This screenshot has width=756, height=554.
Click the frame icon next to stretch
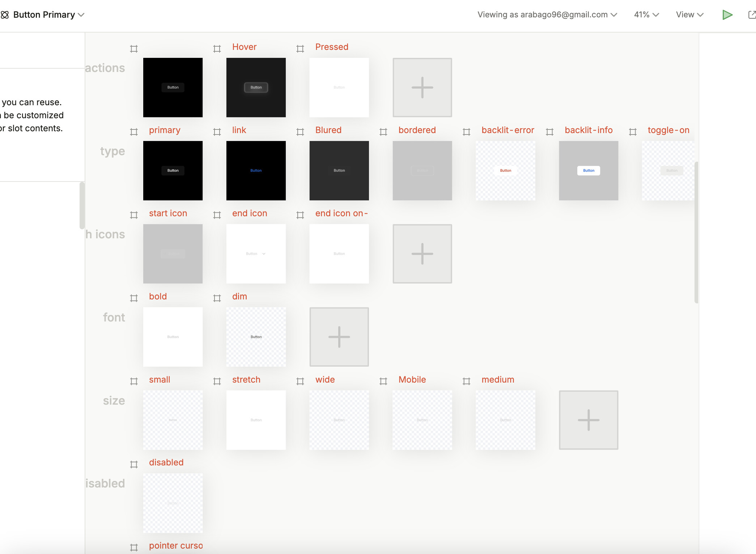click(217, 381)
